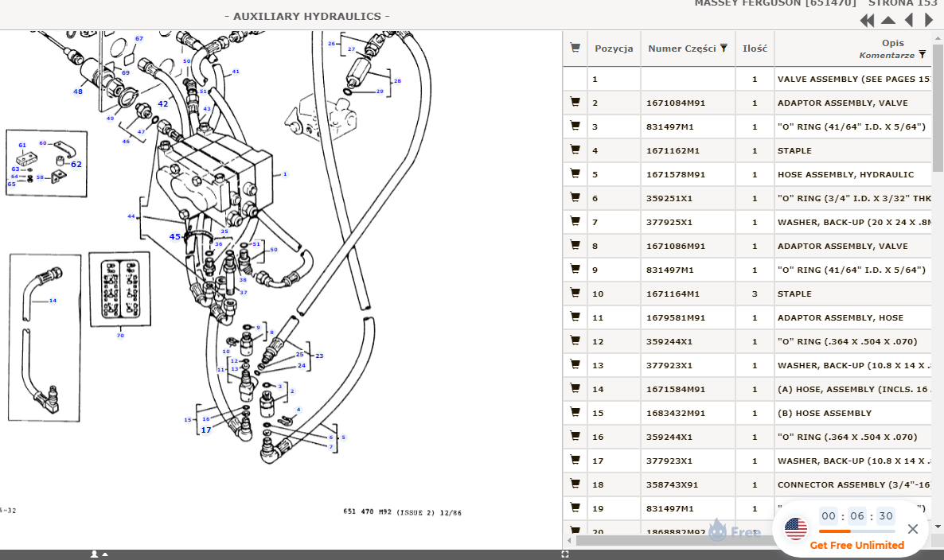This screenshot has width=944, height=560.
Task: Click the Get Free Unlimited link
Action: (x=856, y=545)
